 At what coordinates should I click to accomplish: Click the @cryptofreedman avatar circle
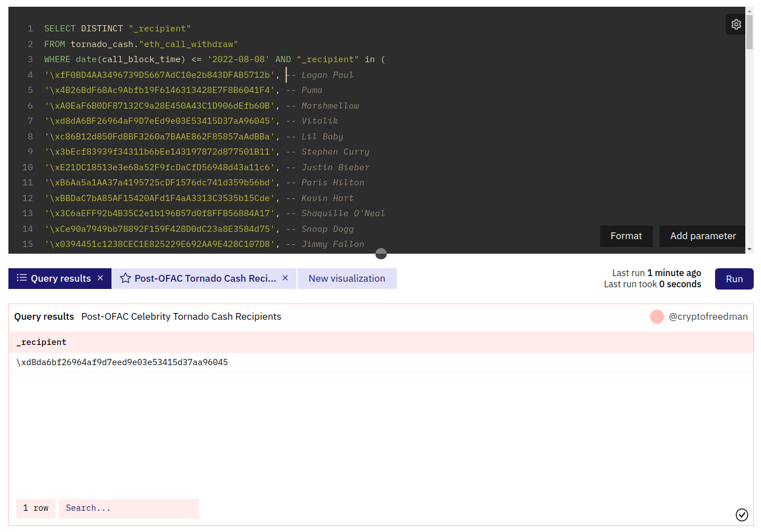pos(657,316)
